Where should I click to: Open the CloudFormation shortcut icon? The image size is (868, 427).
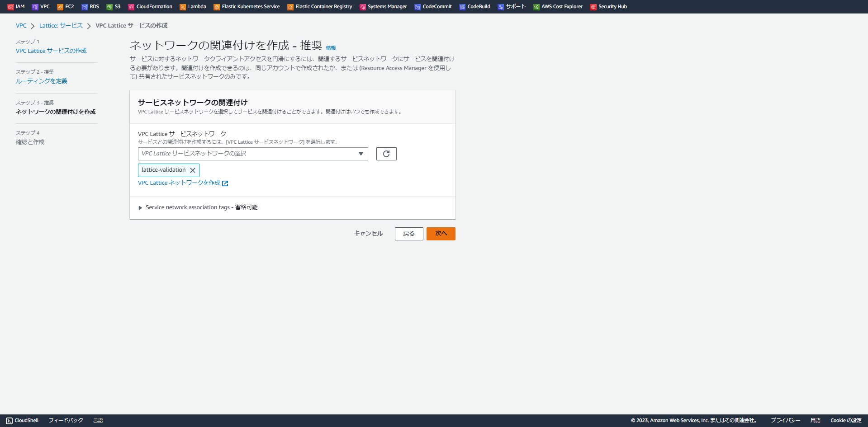131,7
